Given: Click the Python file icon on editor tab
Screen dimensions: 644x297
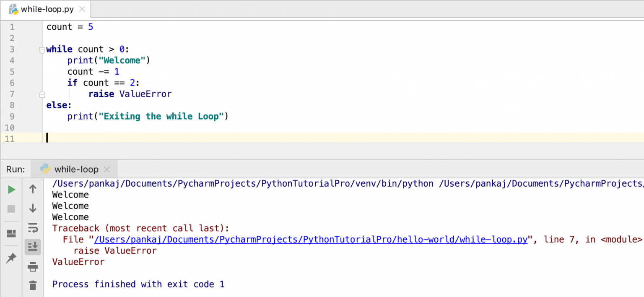Looking at the screenshot, I should pos(14,9).
